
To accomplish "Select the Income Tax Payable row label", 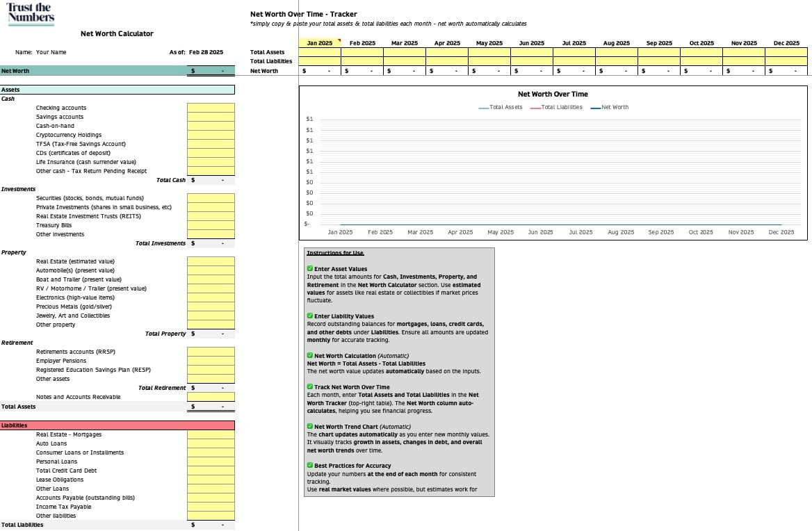I will coord(64,507).
